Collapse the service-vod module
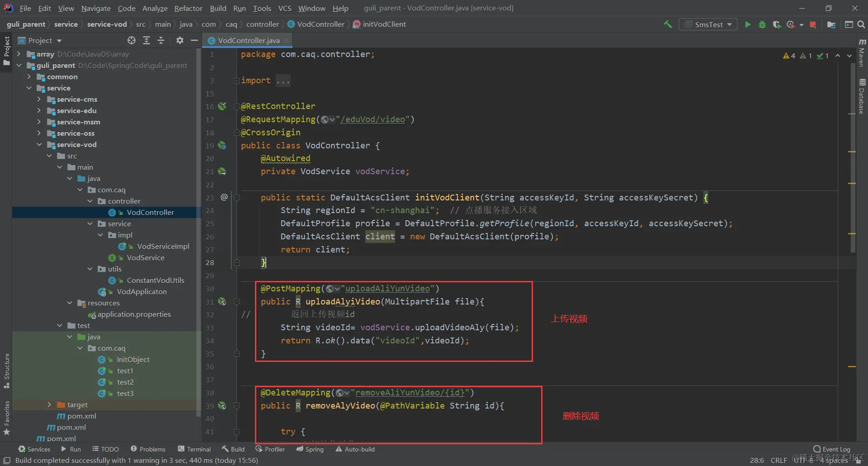This screenshot has height=466, width=868. (39, 144)
